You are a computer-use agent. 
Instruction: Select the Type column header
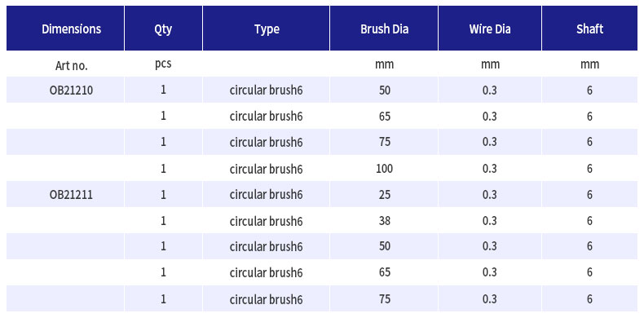pos(266,29)
